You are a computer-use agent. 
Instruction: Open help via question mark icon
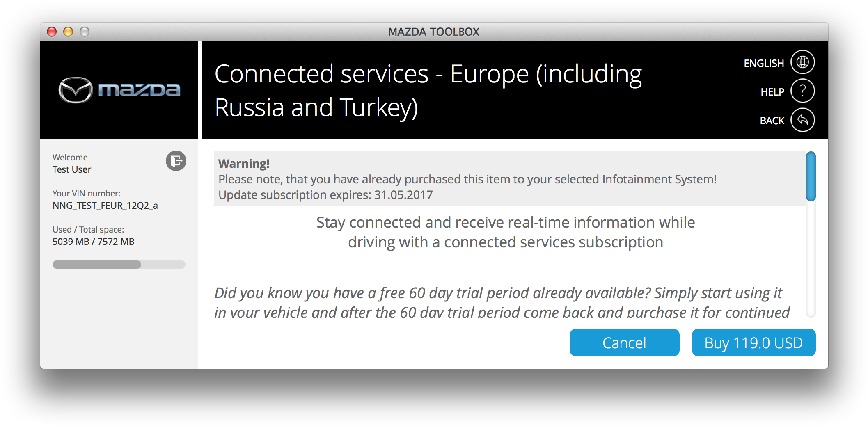coord(802,91)
